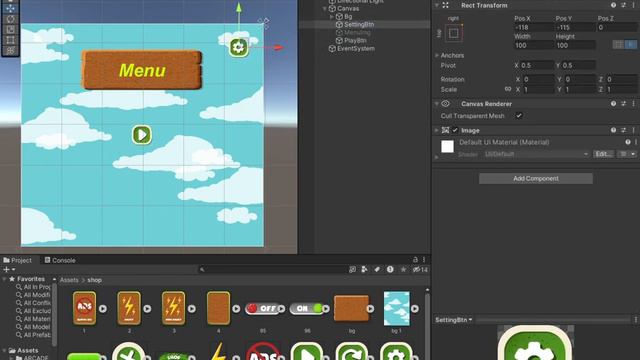Toggle blueprint mode button
Screen dimensions: 640x360
(618, 44)
